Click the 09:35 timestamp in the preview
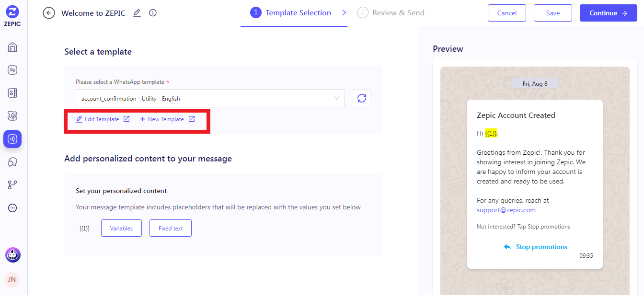 click(586, 256)
